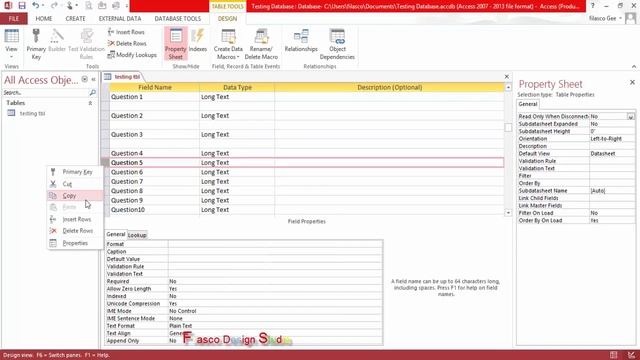Show Object Dependencies
This screenshot has height=360, width=640.
click(337, 44)
